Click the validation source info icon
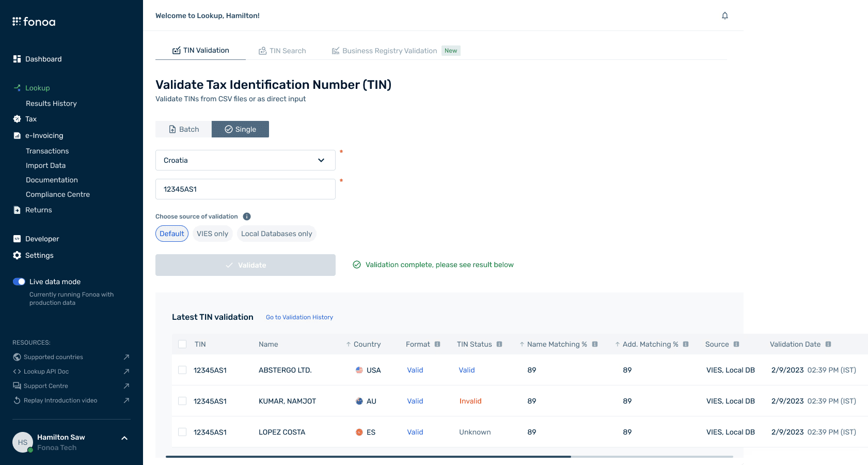 point(247,216)
